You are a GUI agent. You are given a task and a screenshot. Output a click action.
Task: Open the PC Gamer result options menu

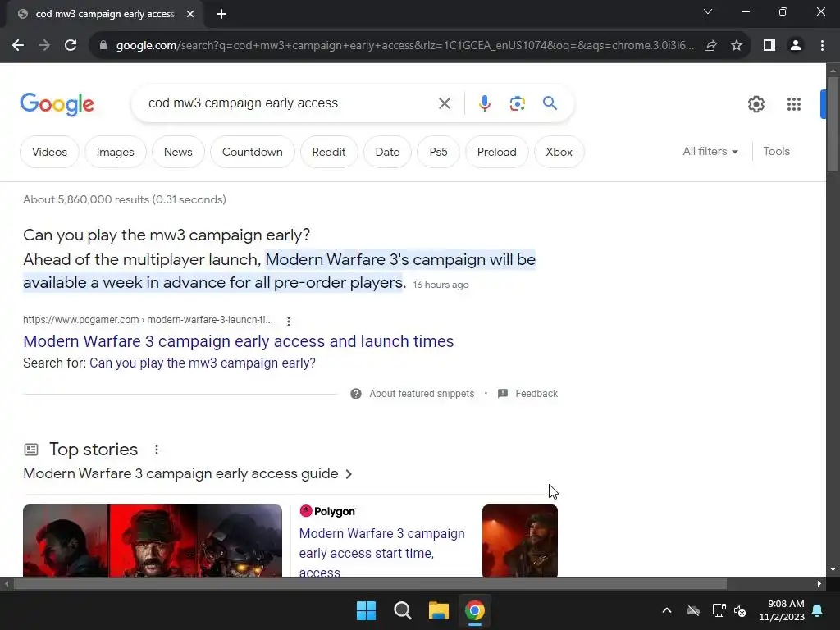click(289, 321)
